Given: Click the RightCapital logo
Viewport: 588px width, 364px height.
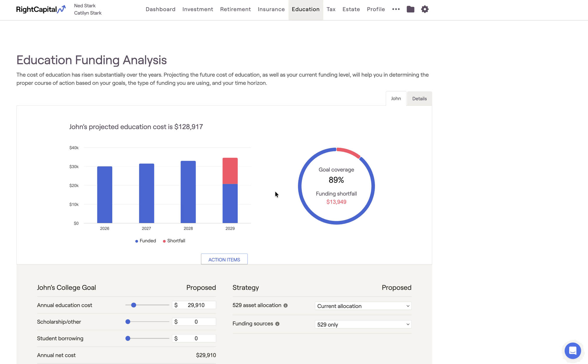Looking at the screenshot, I should (41, 9).
